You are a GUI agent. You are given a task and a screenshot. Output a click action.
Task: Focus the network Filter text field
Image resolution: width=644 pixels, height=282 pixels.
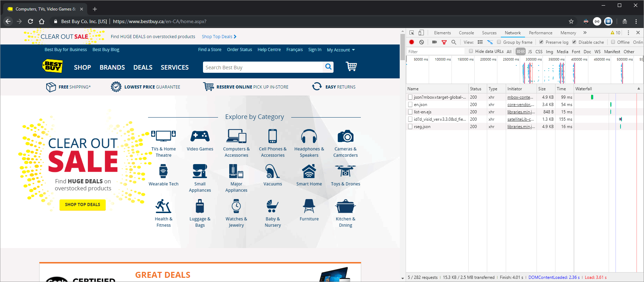click(x=436, y=51)
